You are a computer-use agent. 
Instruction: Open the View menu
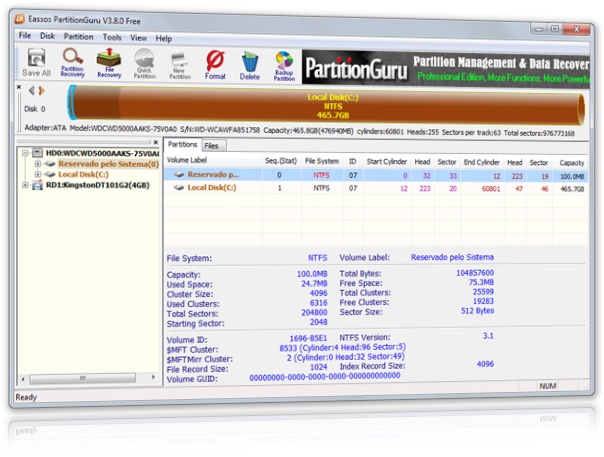[x=138, y=38]
